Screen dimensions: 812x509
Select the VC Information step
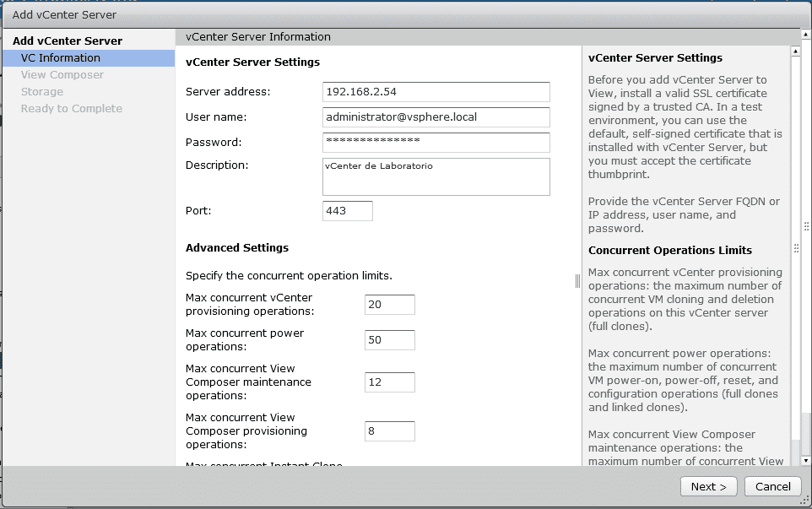57,57
